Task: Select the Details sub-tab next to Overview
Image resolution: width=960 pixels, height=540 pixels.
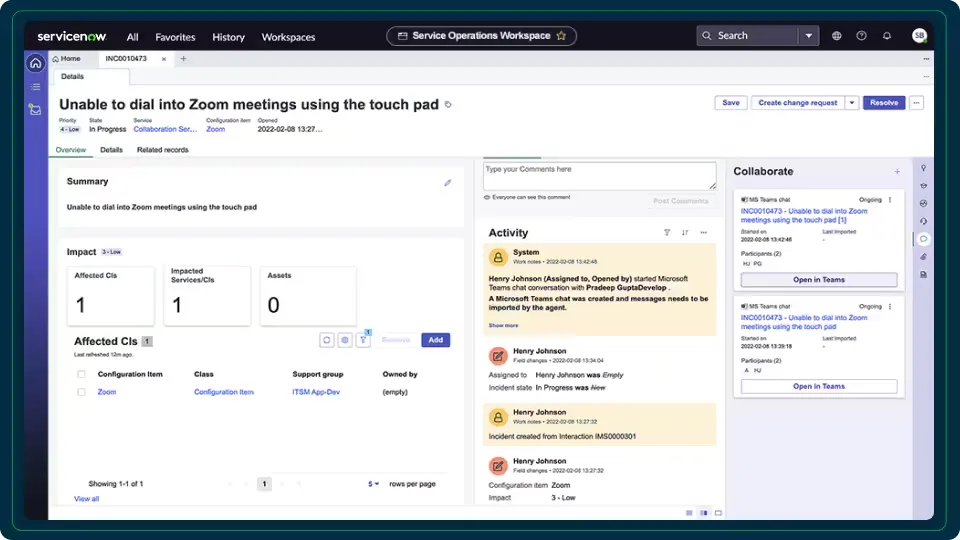Action: (111, 150)
